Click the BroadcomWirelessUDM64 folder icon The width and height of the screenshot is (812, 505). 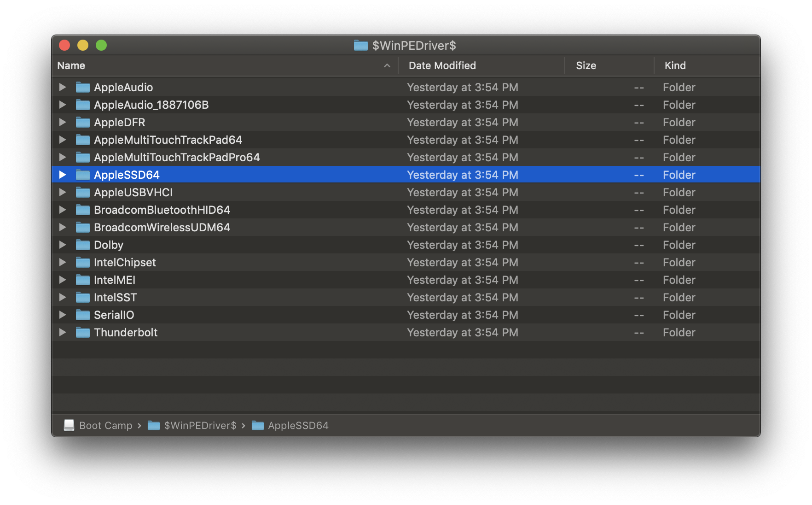[83, 227]
